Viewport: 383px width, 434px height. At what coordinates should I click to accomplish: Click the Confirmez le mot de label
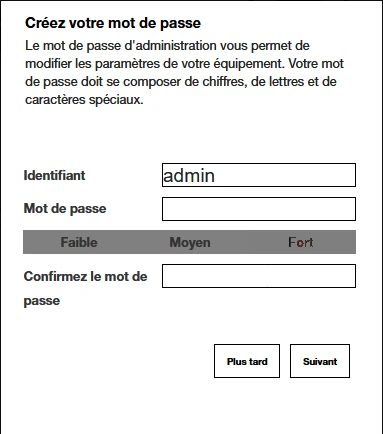click(x=85, y=276)
